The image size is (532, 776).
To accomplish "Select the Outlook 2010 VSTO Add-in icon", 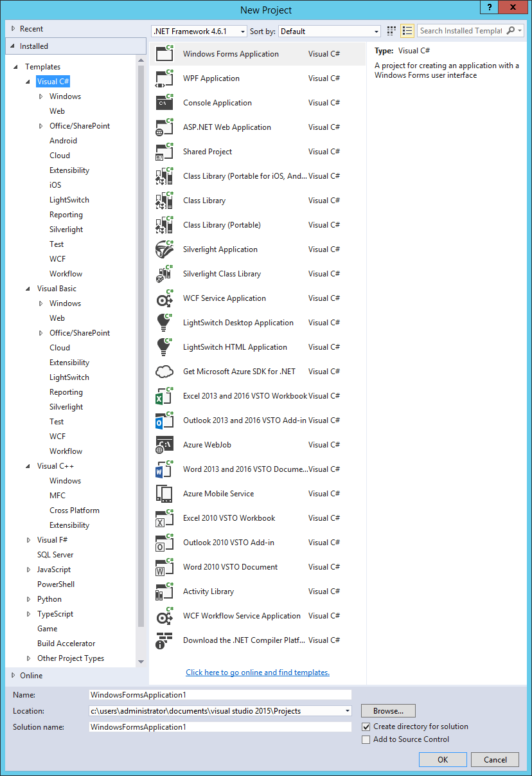I will pyautogui.click(x=164, y=543).
